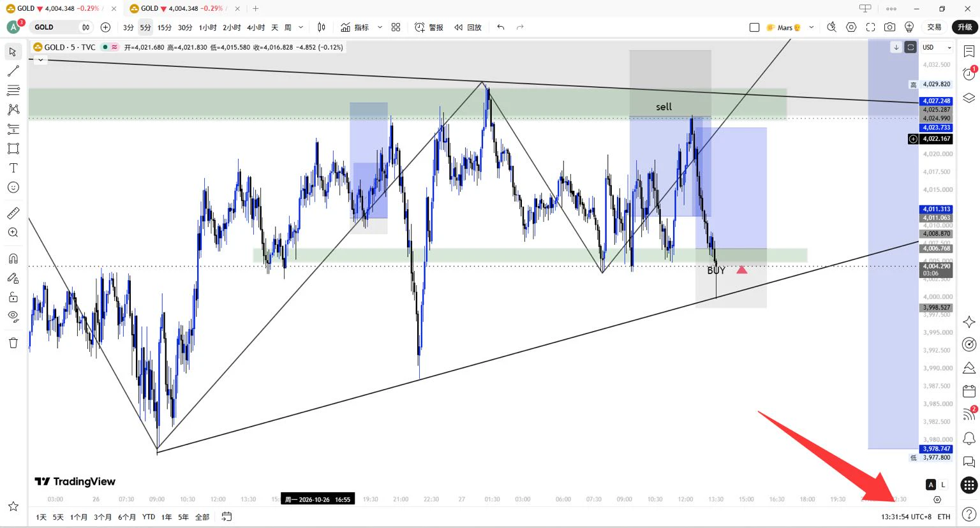This screenshot has height=528, width=980.
Task: Toggle log scale button L
Action: [x=943, y=485]
